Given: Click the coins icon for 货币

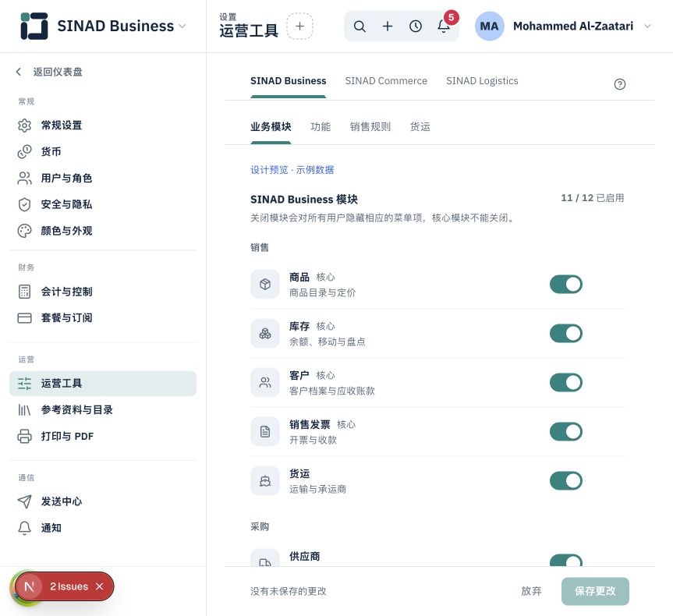Looking at the screenshot, I should tap(24, 151).
